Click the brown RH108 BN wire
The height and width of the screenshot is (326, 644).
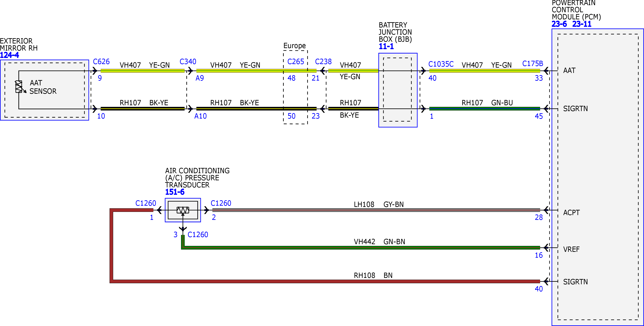coord(325,281)
